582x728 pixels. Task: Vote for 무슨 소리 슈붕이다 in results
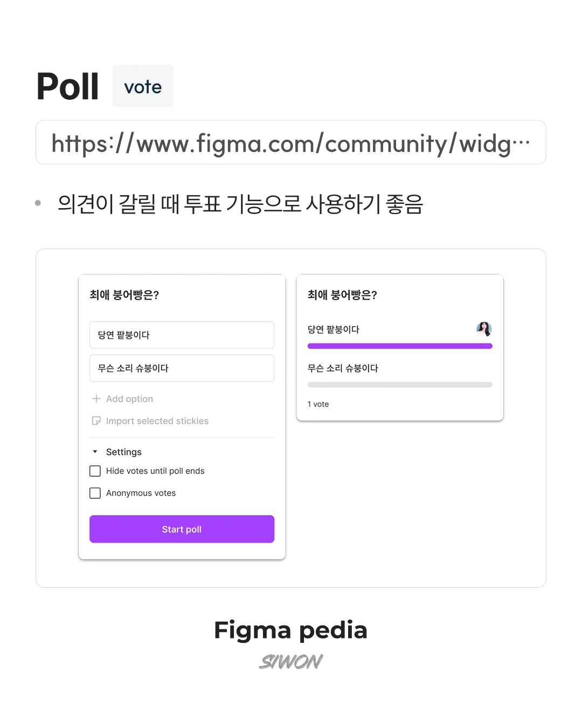(343, 368)
